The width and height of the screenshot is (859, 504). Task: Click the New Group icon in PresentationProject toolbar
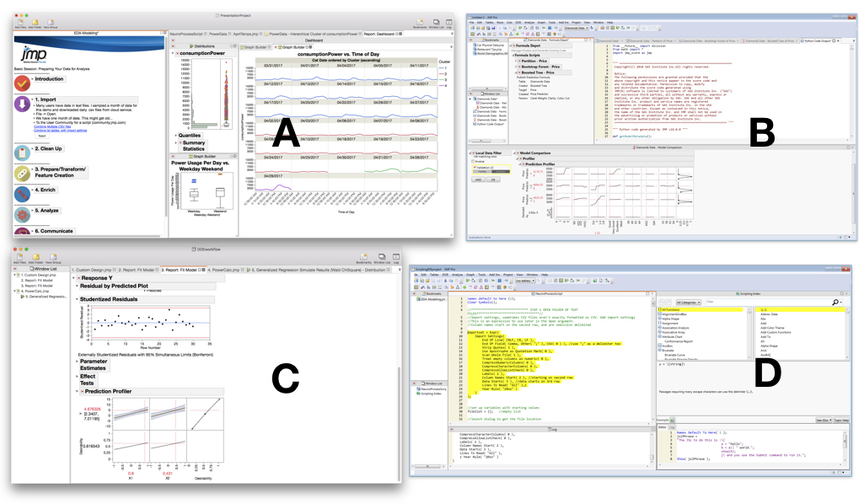51,22
